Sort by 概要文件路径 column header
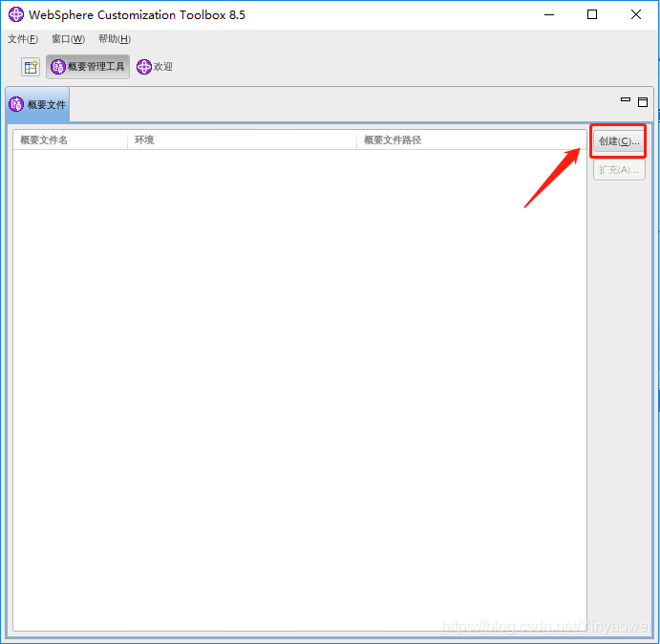 coord(472,140)
